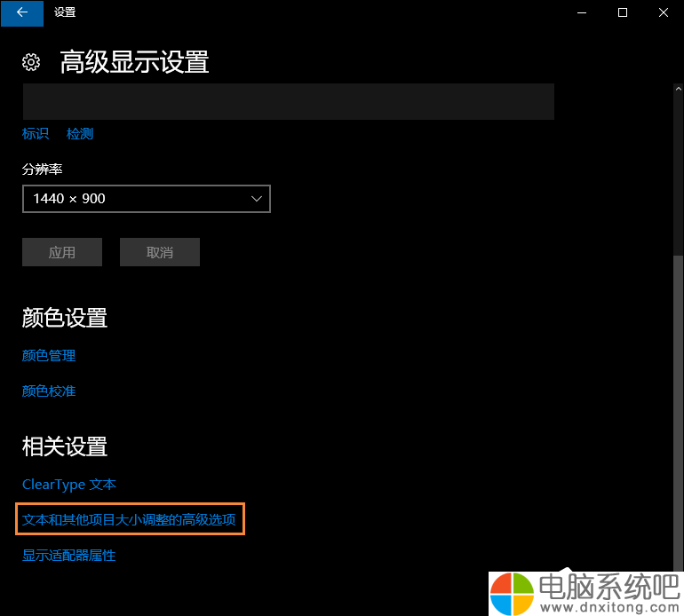Click the scrollbar up arrow
Screen dimensions: 684x616
click(x=679, y=89)
